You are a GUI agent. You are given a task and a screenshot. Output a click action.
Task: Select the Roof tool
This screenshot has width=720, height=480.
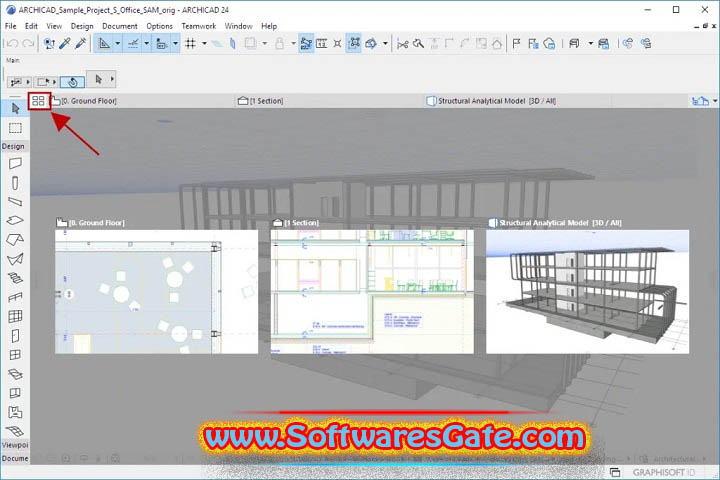point(15,240)
